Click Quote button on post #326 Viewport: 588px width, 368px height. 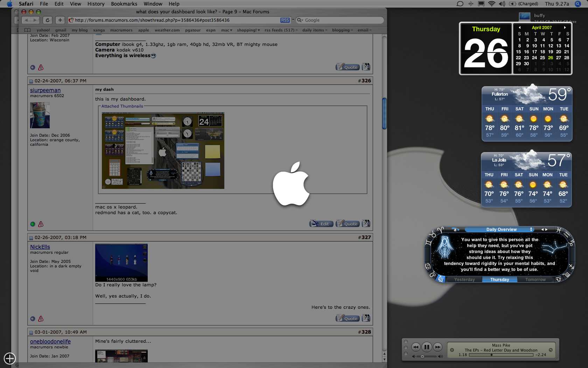tap(348, 224)
